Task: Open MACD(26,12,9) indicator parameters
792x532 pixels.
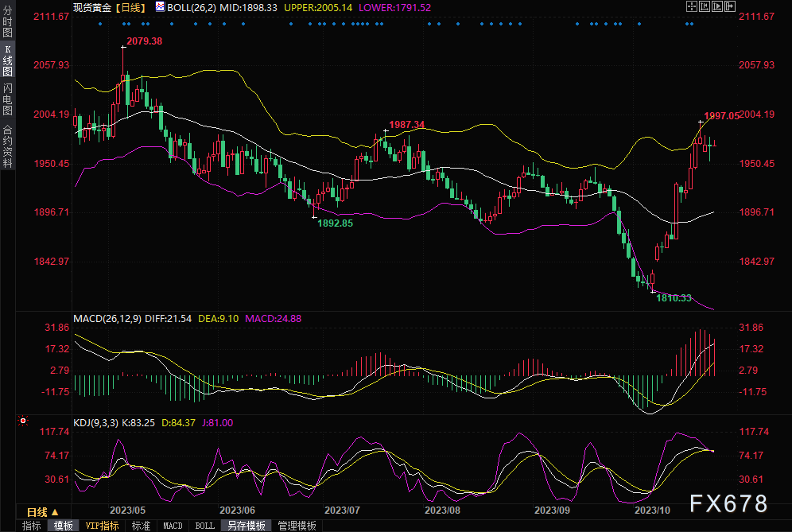Action: click(x=107, y=319)
